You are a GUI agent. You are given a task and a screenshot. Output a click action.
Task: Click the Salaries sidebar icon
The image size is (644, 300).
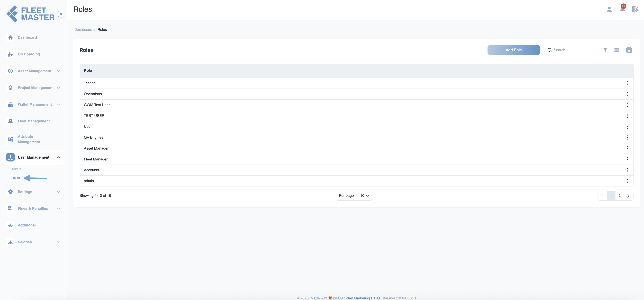pyautogui.click(x=10, y=242)
